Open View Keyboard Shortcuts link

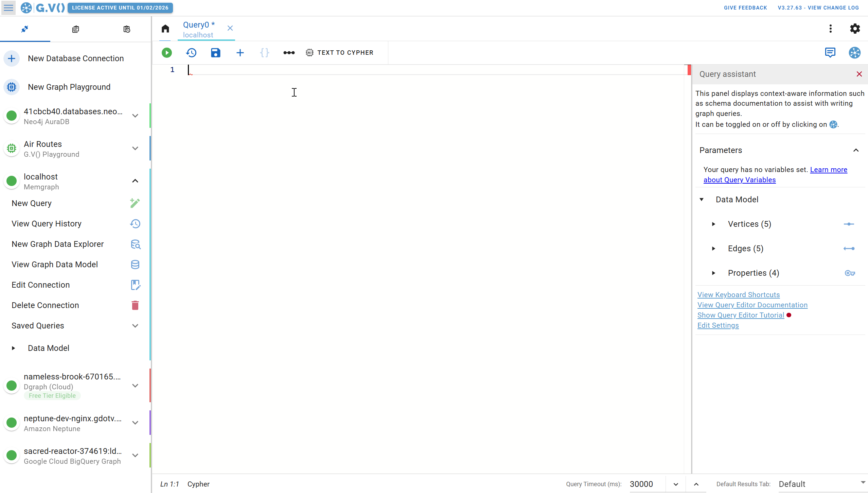point(739,295)
